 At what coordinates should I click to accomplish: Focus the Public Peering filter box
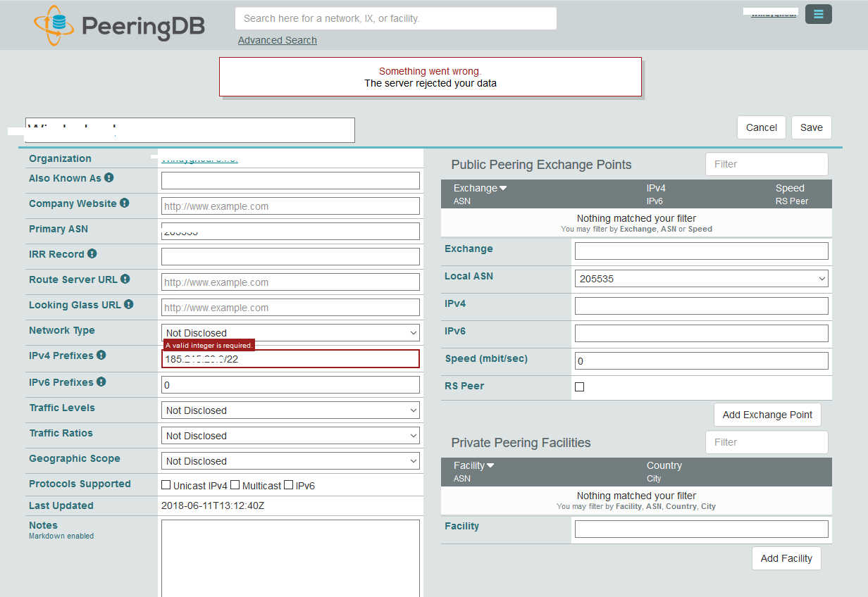[x=767, y=164]
